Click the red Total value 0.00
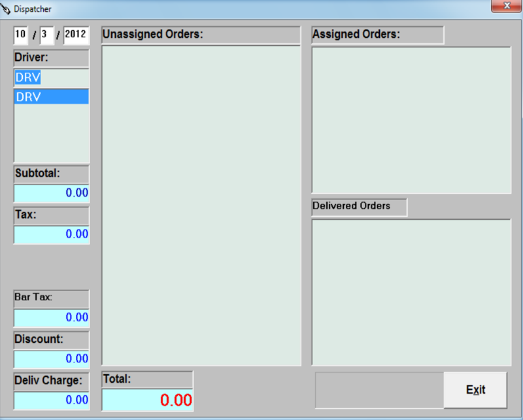The height and width of the screenshot is (420, 523). (x=147, y=400)
